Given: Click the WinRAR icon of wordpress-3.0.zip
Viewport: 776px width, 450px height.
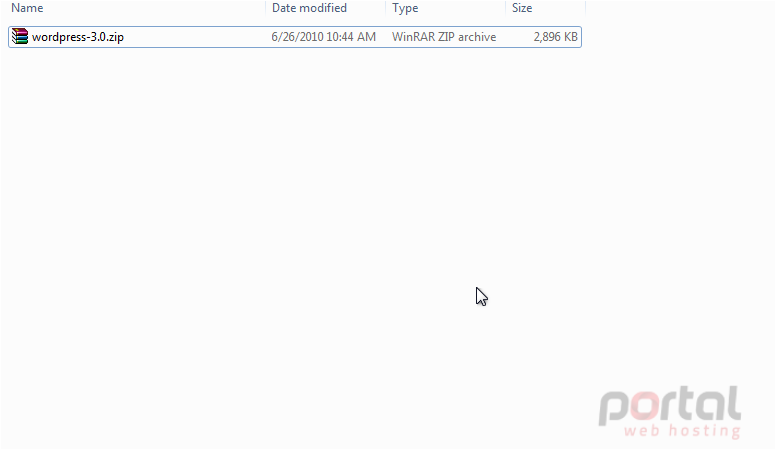Looking at the screenshot, I should point(20,37).
